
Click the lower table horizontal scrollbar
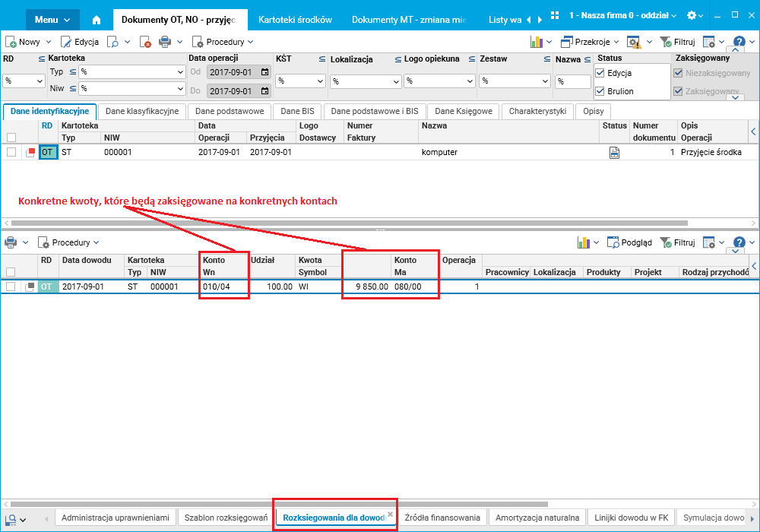point(279,505)
